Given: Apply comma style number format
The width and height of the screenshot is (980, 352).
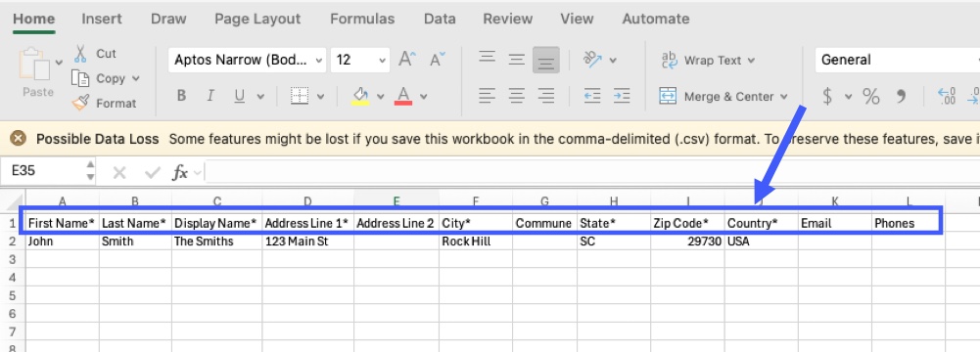Looking at the screenshot, I should 901,96.
